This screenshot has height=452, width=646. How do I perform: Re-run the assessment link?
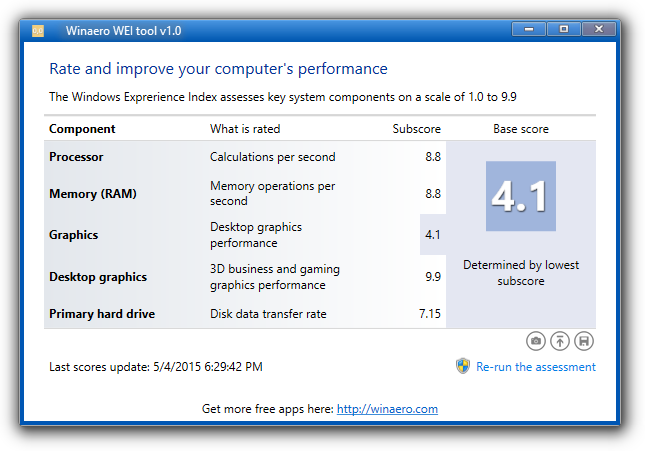(536, 367)
